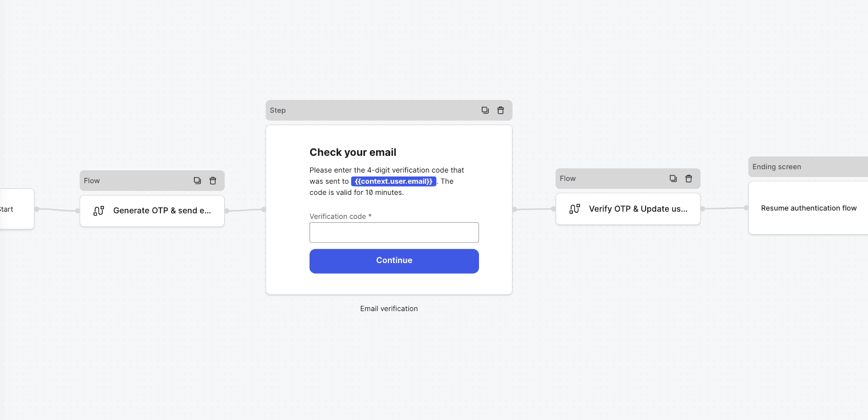Duplicate the email verification Step node
This screenshot has height=420, width=868.
(x=485, y=110)
